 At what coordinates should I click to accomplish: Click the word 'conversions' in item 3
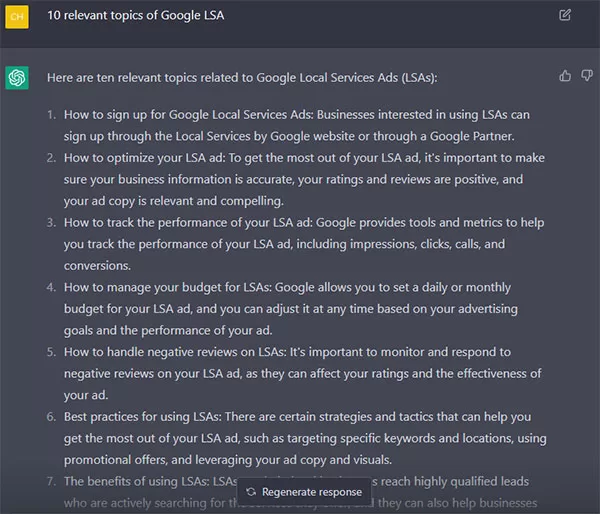click(96, 266)
